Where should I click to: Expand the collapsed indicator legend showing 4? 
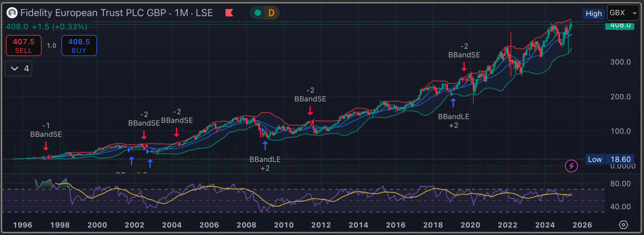(x=19, y=68)
